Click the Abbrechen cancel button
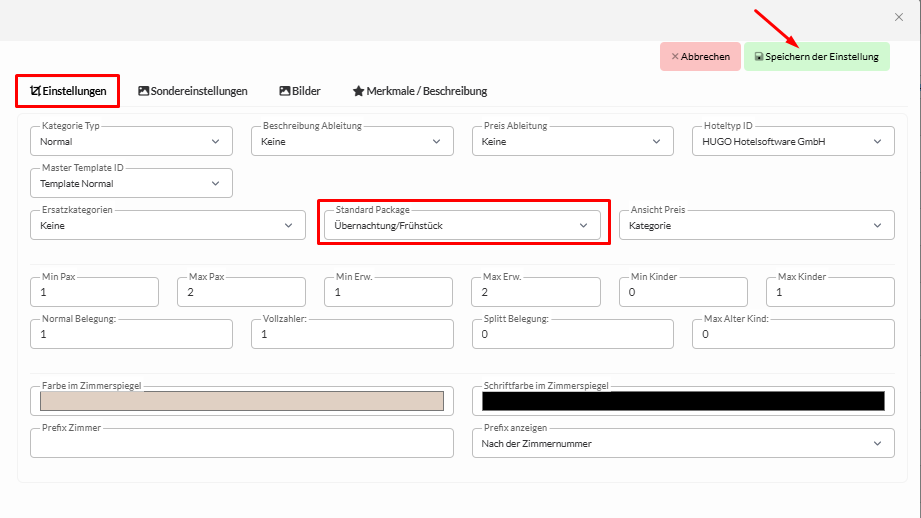 click(x=700, y=57)
